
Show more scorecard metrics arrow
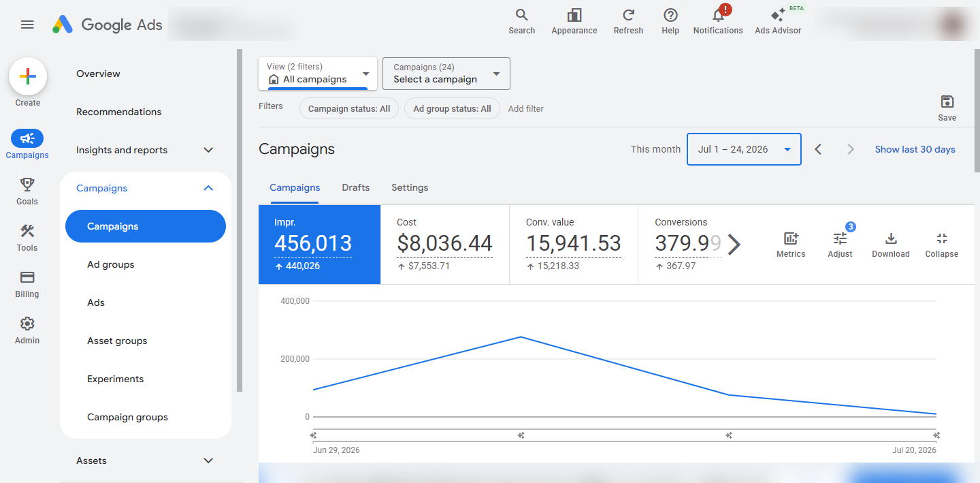pyautogui.click(x=734, y=244)
